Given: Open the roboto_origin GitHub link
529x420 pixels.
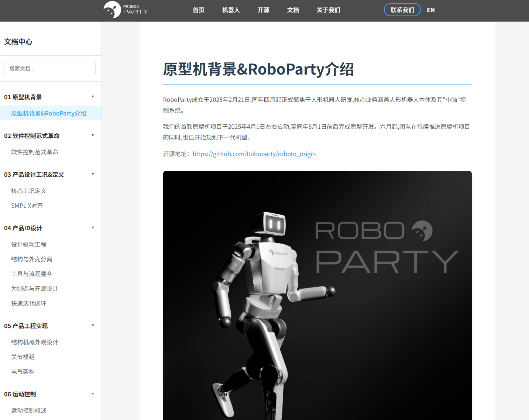Looking at the screenshot, I should 254,154.
